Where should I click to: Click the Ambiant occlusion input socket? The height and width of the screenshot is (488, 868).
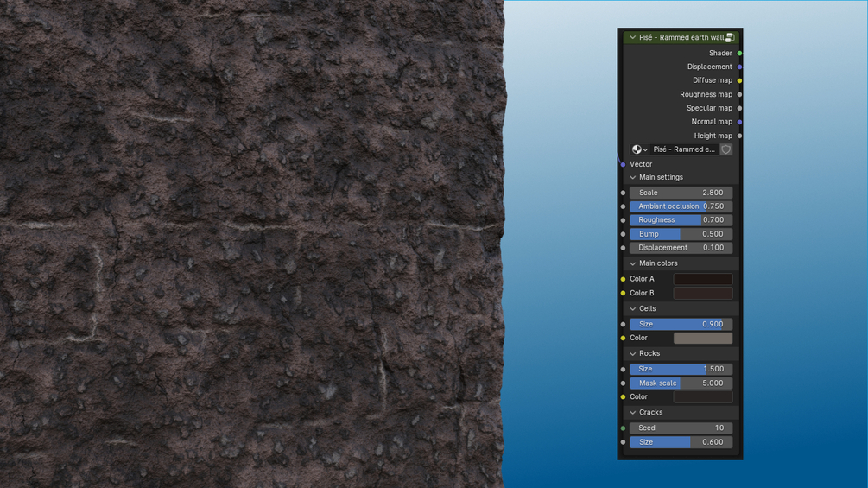[x=623, y=206]
